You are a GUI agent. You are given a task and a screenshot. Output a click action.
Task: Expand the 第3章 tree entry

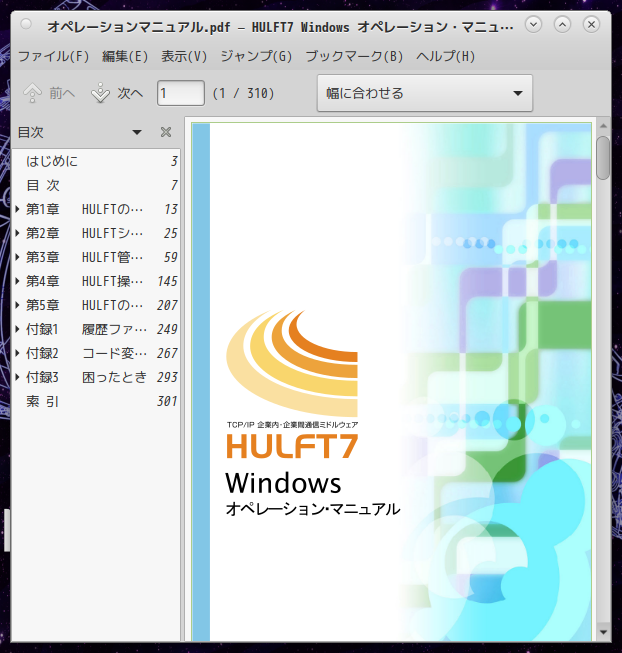point(17,257)
